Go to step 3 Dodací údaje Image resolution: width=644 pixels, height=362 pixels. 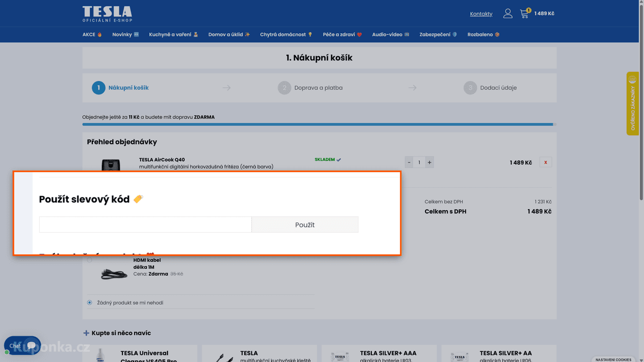(490, 87)
